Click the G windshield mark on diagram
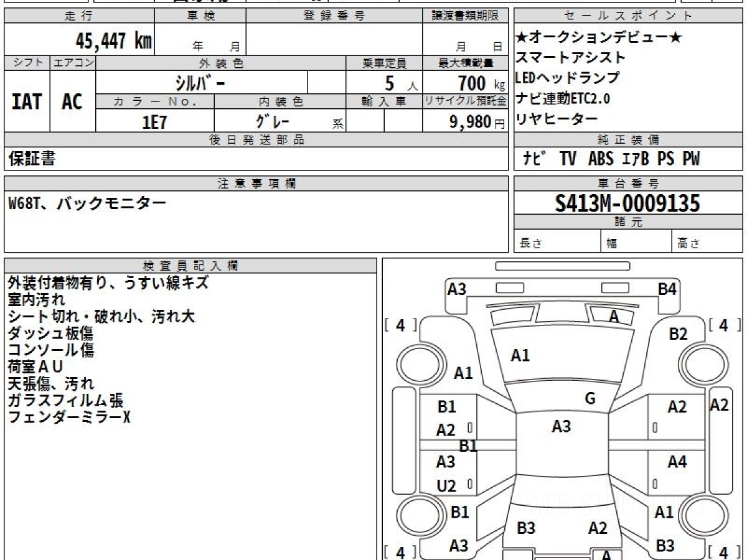 (590, 399)
